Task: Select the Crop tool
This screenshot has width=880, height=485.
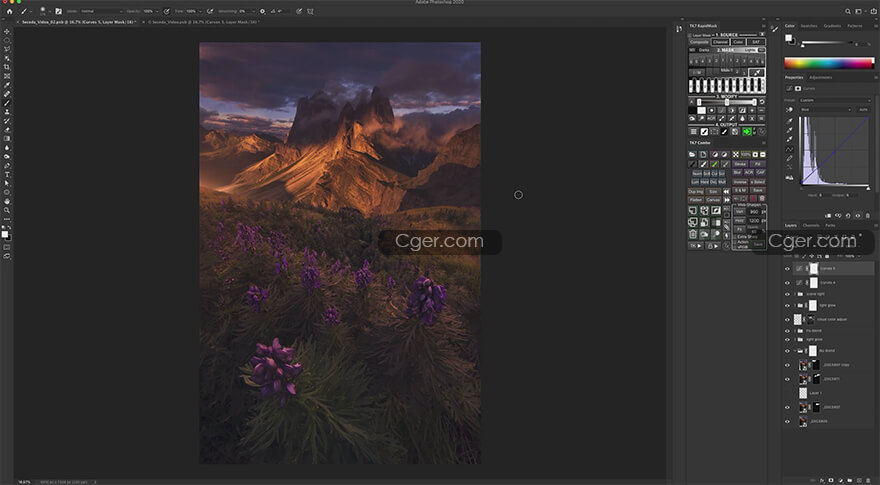Action: pos(7,67)
